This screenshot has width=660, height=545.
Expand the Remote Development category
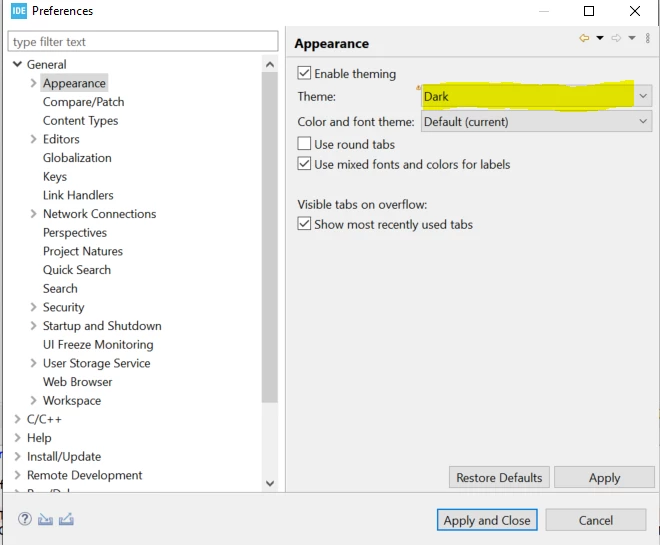click(17, 475)
